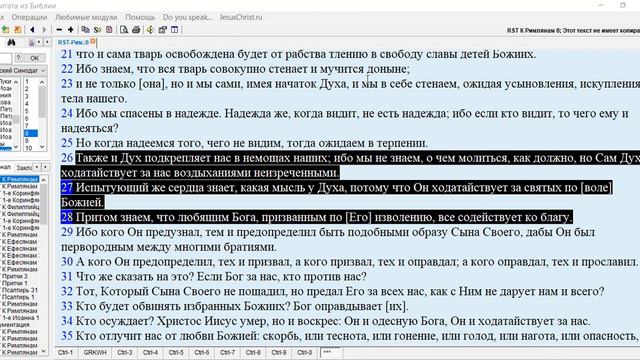
Task: Click verse number 25
Action: 67,143
